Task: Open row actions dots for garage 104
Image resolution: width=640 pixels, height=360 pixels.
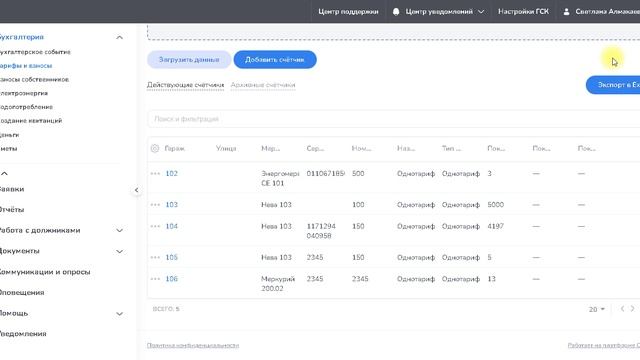Action: 155,226
